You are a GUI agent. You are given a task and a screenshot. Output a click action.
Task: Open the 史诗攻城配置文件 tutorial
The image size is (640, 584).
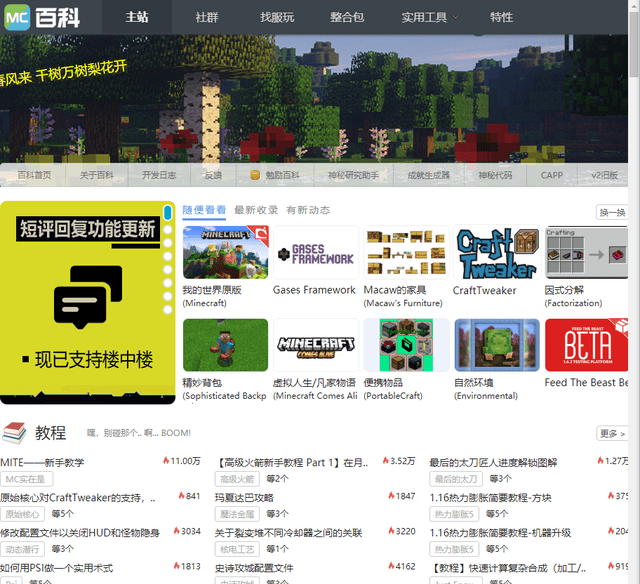254,568
